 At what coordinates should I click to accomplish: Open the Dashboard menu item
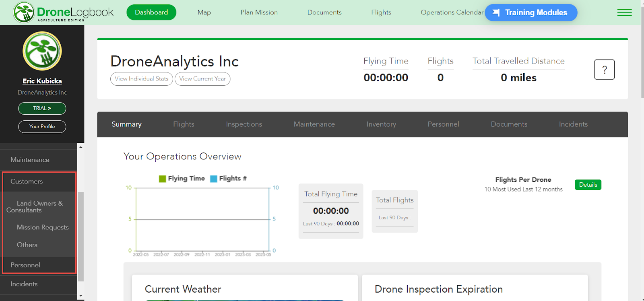(151, 12)
